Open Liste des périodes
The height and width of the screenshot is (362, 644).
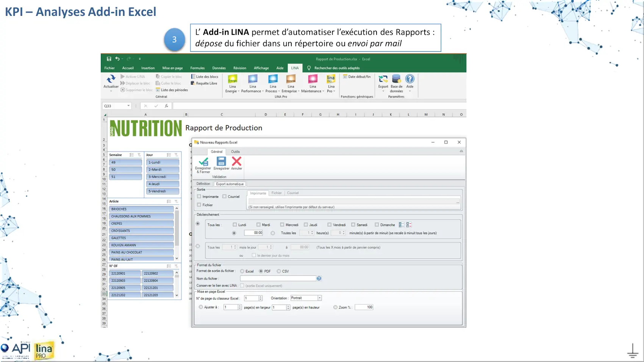(172, 90)
